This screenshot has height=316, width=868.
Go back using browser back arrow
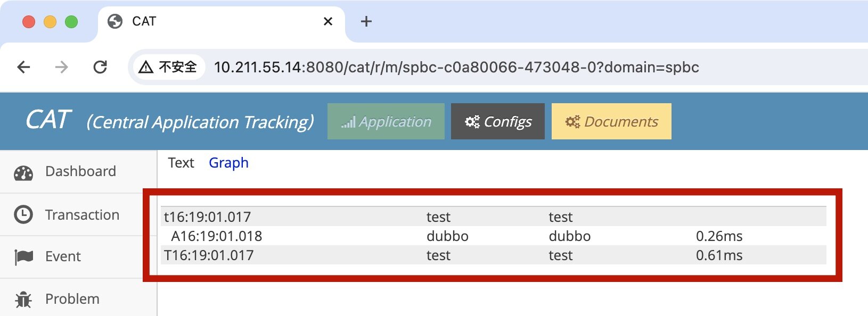[x=24, y=67]
